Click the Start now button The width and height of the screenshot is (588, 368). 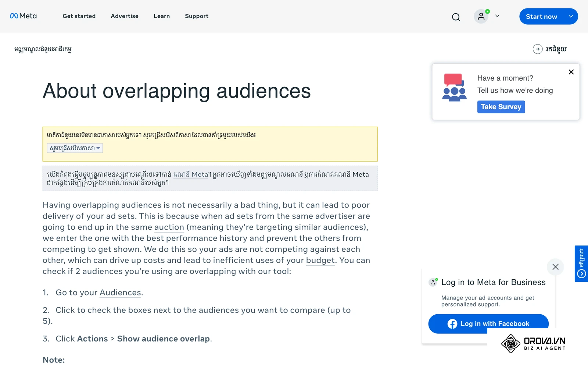point(541,16)
